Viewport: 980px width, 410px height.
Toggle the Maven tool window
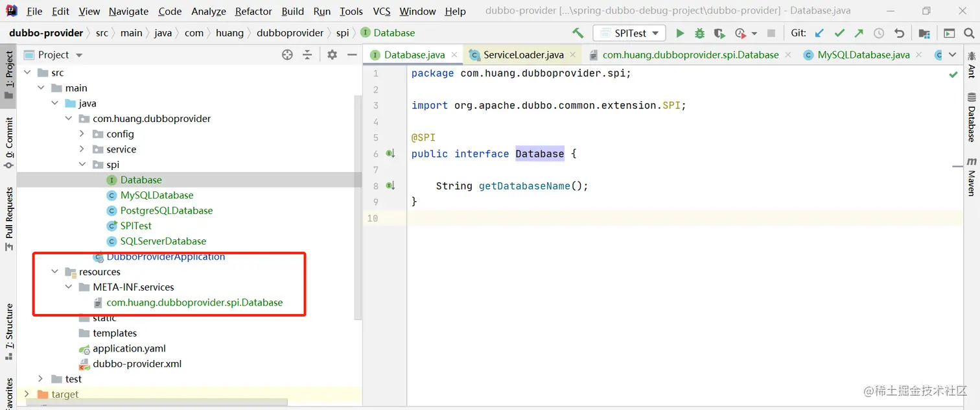click(972, 176)
